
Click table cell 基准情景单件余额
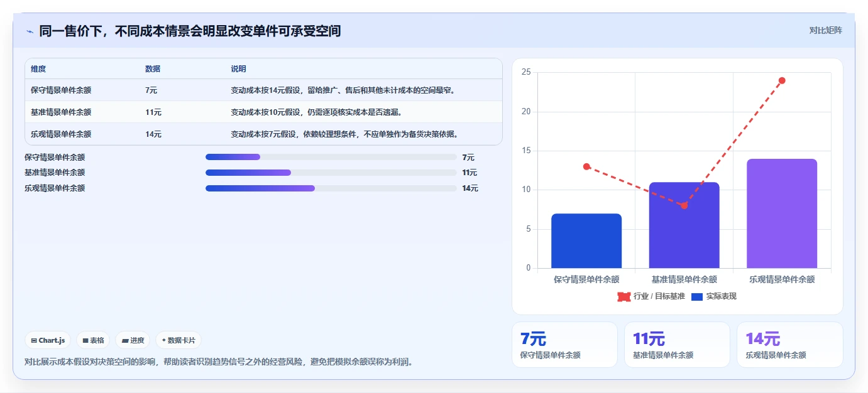(61, 112)
